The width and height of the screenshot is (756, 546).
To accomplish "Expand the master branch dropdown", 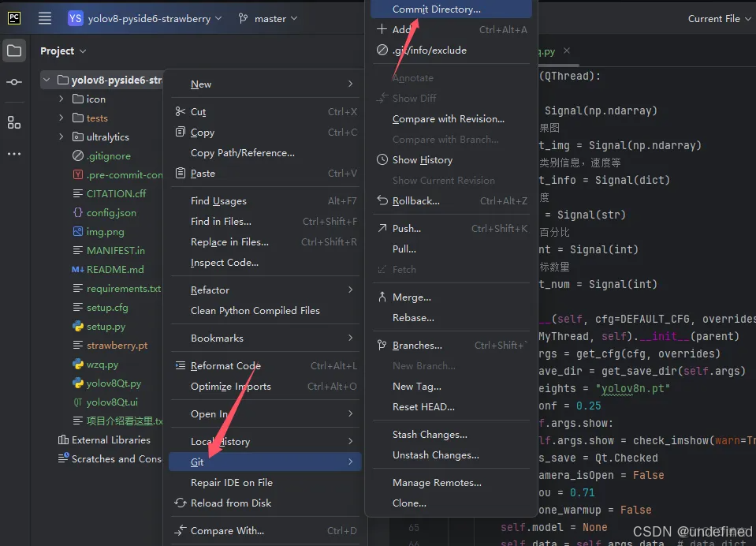I will 292,17.
